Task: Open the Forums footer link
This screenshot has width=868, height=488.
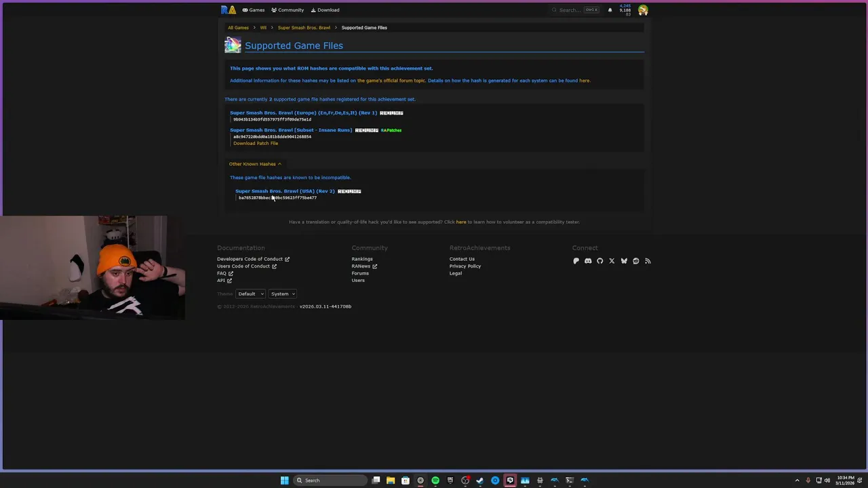Action: (x=360, y=273)
